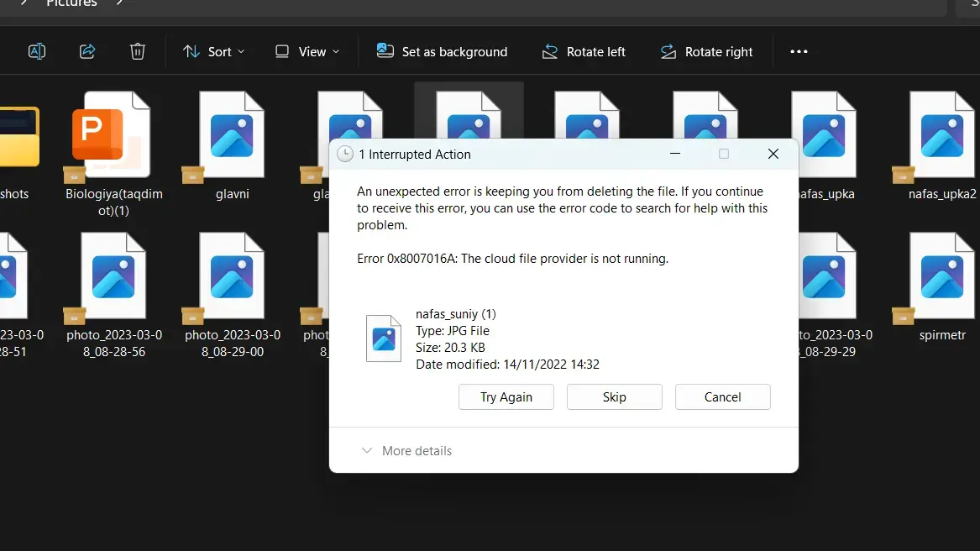Click the Rename icon in toolbar

[37, 51]
